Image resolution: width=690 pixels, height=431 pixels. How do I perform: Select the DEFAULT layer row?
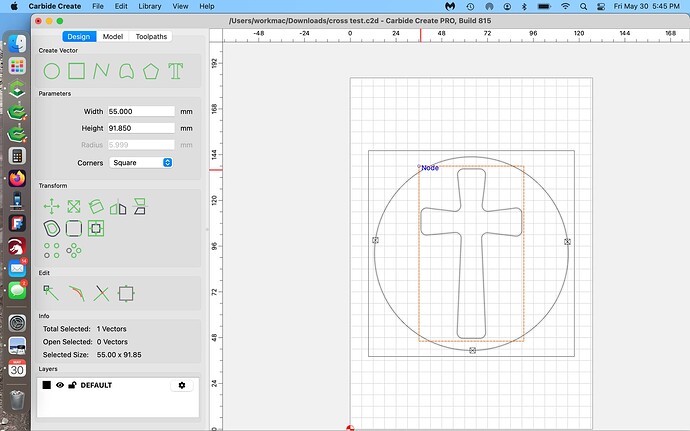tap(118, 385)
